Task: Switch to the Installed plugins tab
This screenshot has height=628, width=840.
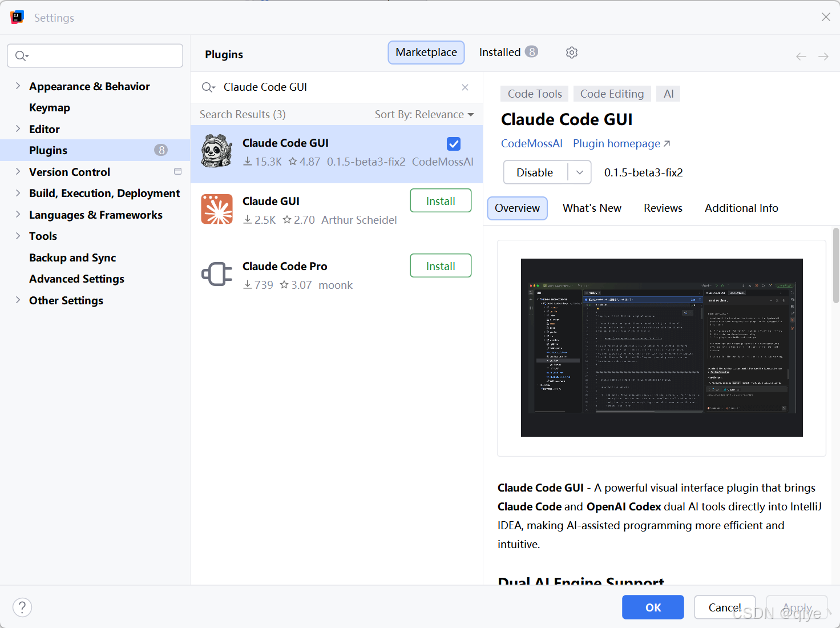Action: 508,53
